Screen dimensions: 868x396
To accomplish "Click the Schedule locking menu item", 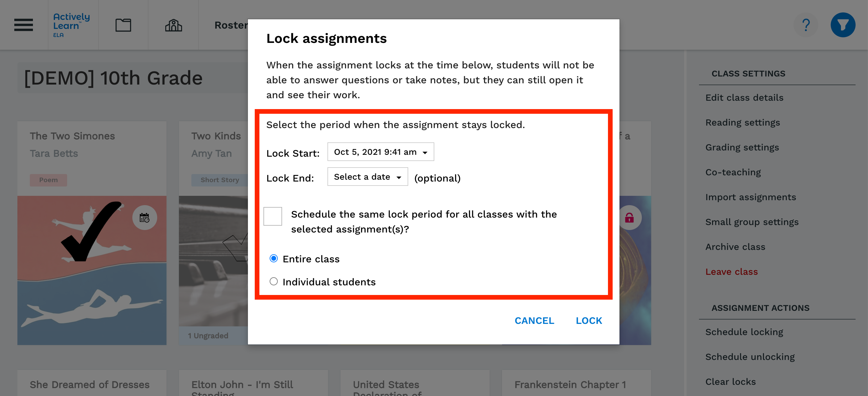I will pyautogui.click(x=743, y=332).
